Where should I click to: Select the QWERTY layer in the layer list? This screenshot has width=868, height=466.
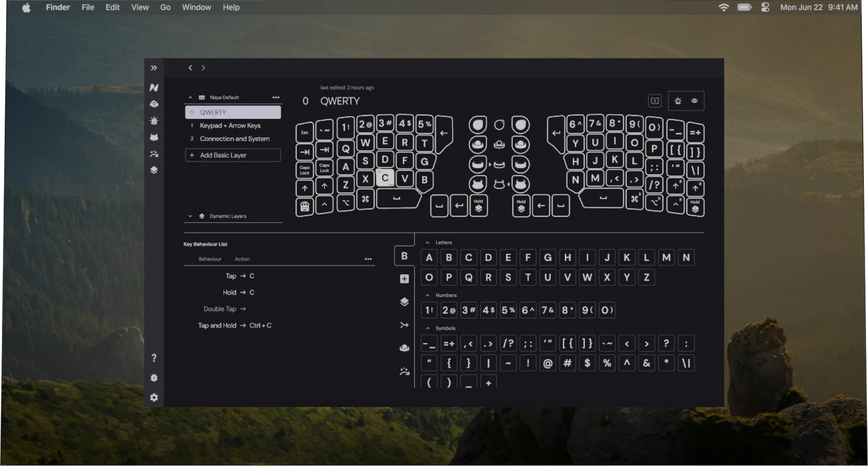tap(233, 112)
